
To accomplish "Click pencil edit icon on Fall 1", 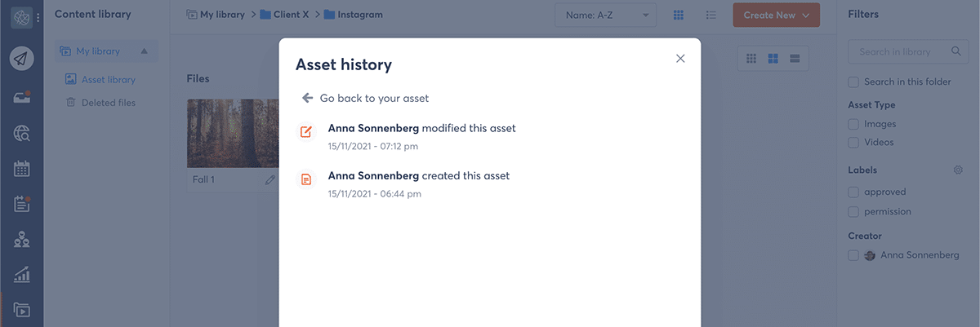I will click(270, 179).
